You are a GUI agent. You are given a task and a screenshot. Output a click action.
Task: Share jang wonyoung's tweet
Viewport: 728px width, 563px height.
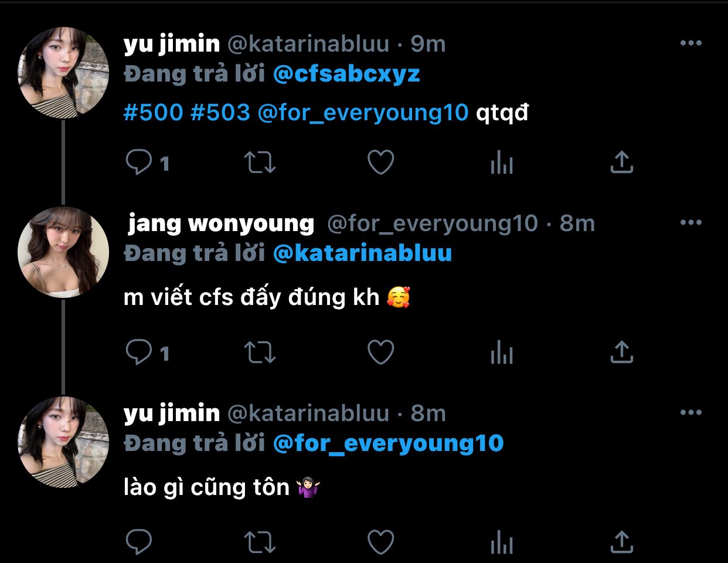click(622, 352)
